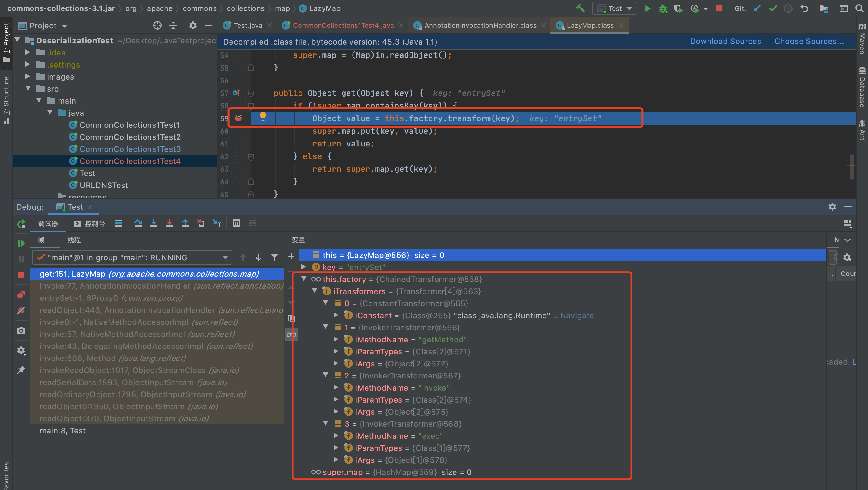Open View Breakpoints in debug sidebar
Viewport: 868px width, 490px height.
(21, 294)
